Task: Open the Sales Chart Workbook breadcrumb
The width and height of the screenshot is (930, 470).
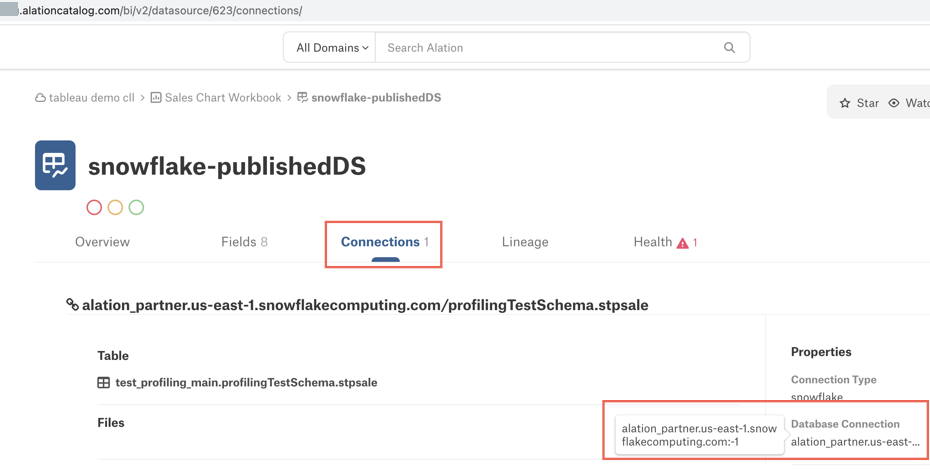Action: click(223, 98)
